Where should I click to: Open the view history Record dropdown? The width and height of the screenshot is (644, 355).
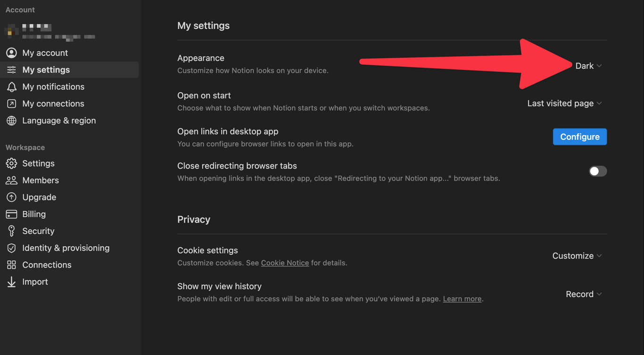(x=584, y=294)
